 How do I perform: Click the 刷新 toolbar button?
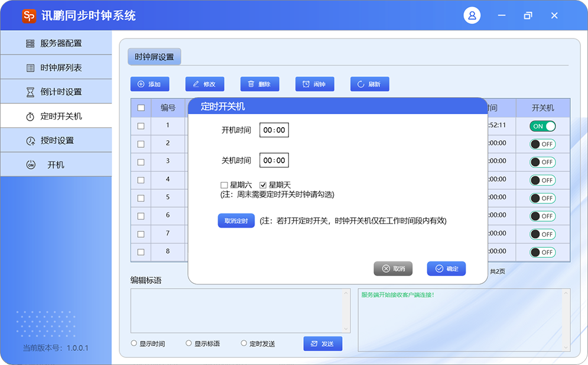(370, 84)
